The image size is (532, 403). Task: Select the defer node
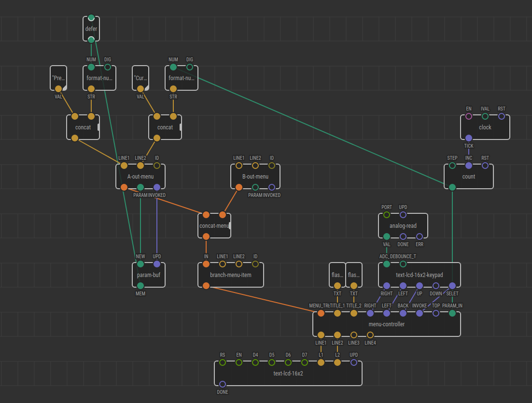(x=91, y=28)
